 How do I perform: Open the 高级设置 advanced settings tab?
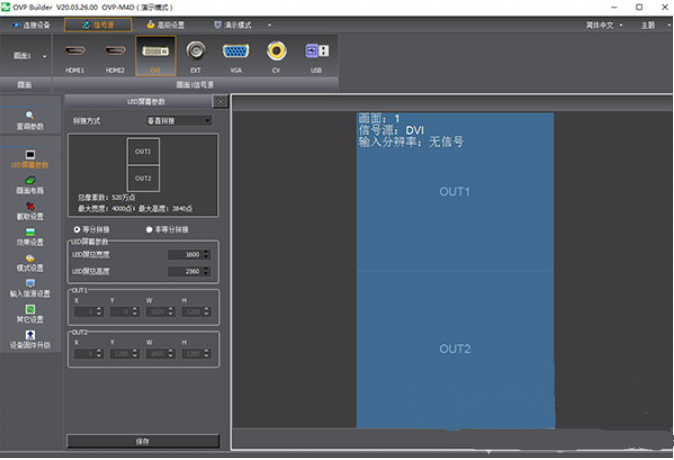[x=165, y=25]
